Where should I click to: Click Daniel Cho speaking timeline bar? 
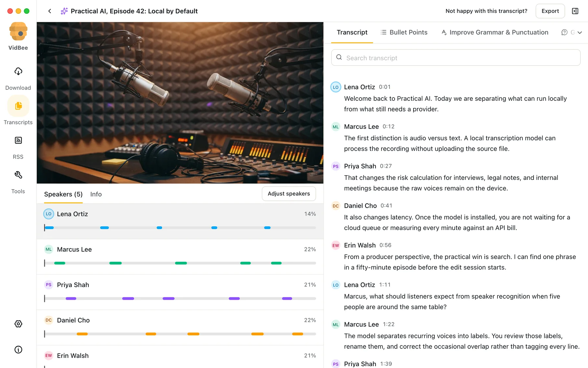(180, 334)
